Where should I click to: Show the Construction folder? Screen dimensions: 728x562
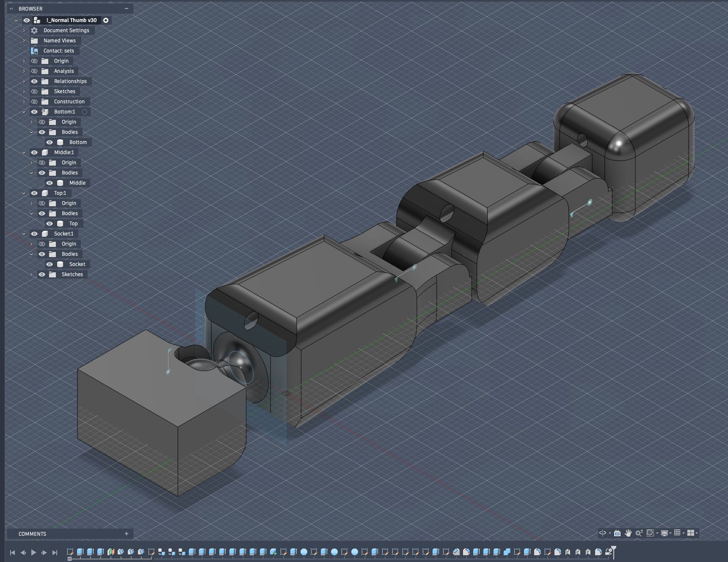click(x=34, y=102)
